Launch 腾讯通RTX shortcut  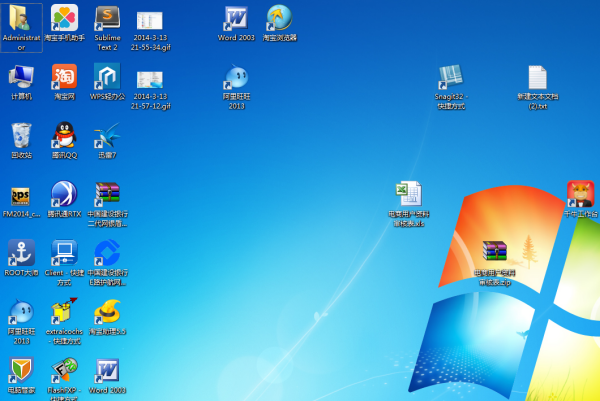tap(64, 200)
